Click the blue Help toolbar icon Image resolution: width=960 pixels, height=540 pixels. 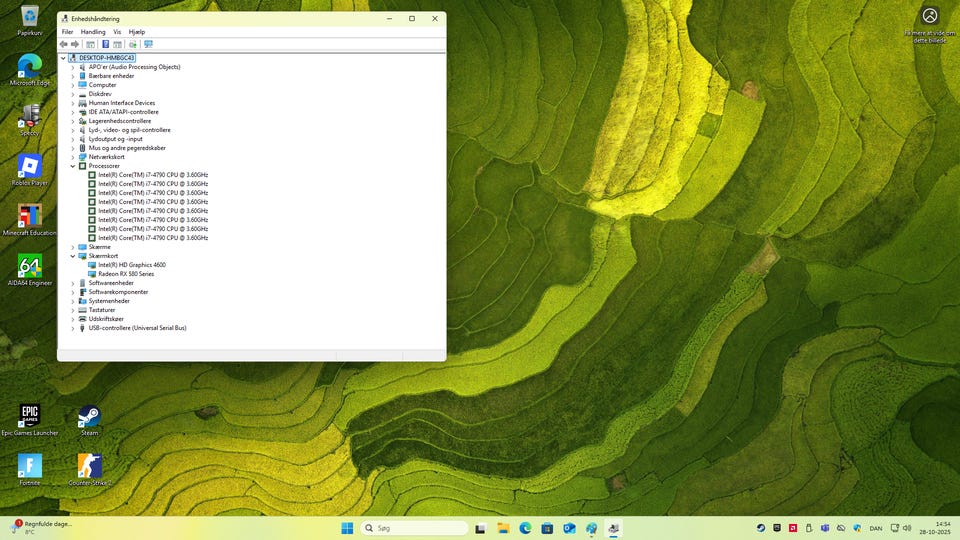105,44
